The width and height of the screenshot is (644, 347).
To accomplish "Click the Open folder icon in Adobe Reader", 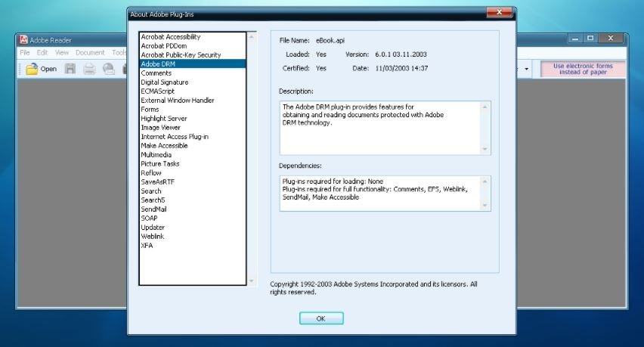I will click(31, 69).
